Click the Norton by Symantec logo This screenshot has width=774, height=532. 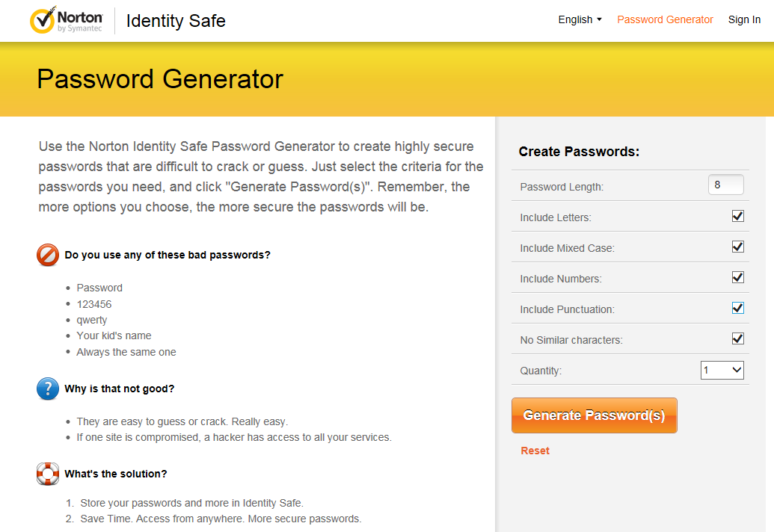pyautogui.click(x=66, y=20)
